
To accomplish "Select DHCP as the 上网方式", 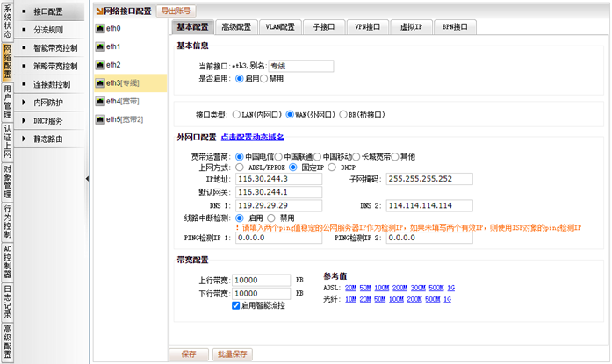I will pyautogui.click(x=334, y=168).
